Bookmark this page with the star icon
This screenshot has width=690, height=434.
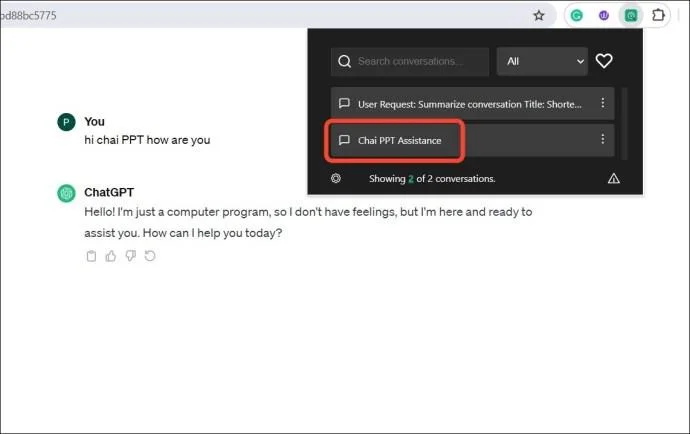(539, 16)
